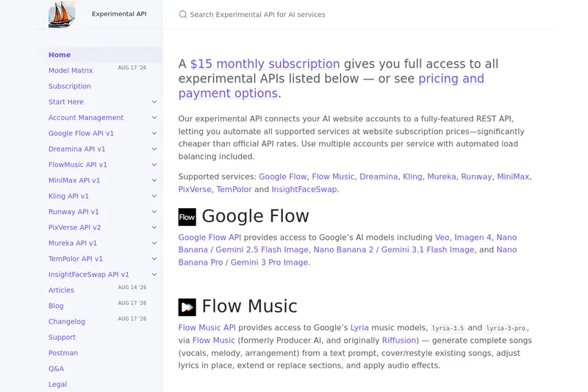The height and width of the screenshot is (392, 588).
Task: Open Dreamina API v1 sidebar item
Action: (77, 149)
